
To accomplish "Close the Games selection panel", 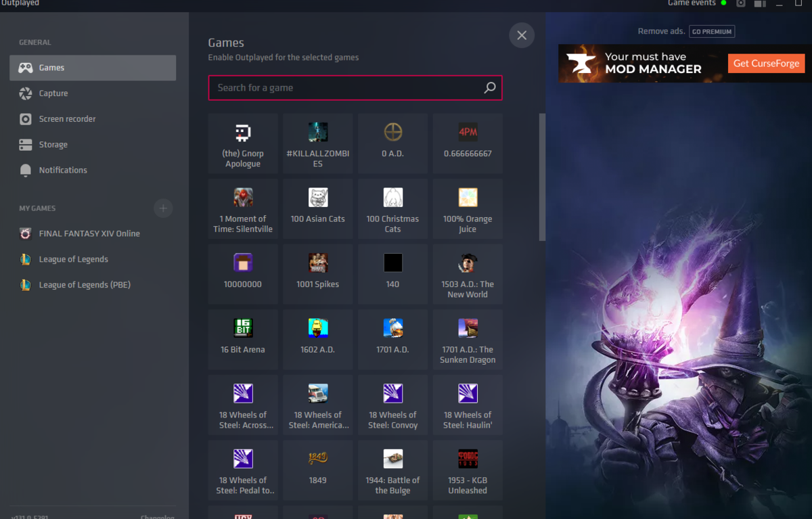I will pos(522,35).
